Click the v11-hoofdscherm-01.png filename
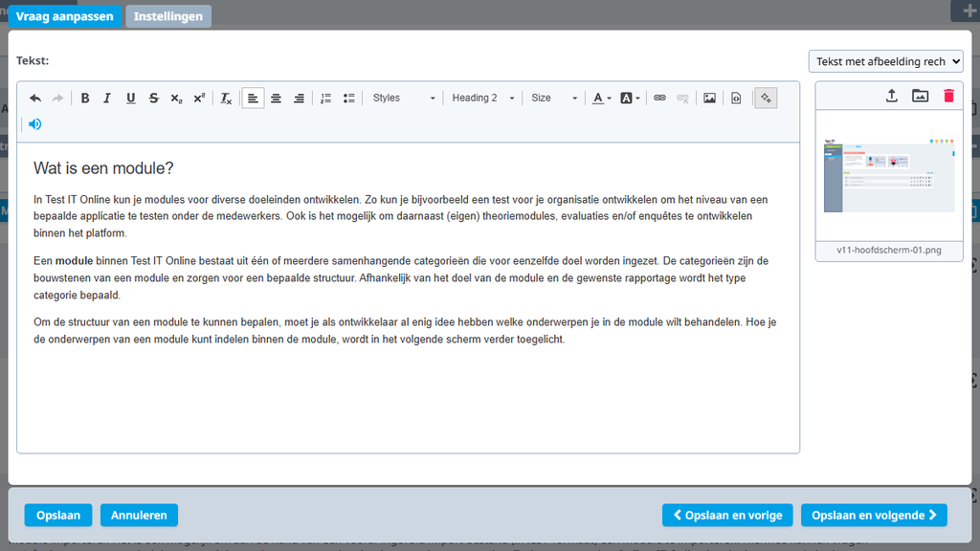This screenshot has width=980, height=551. coord(889,250)
